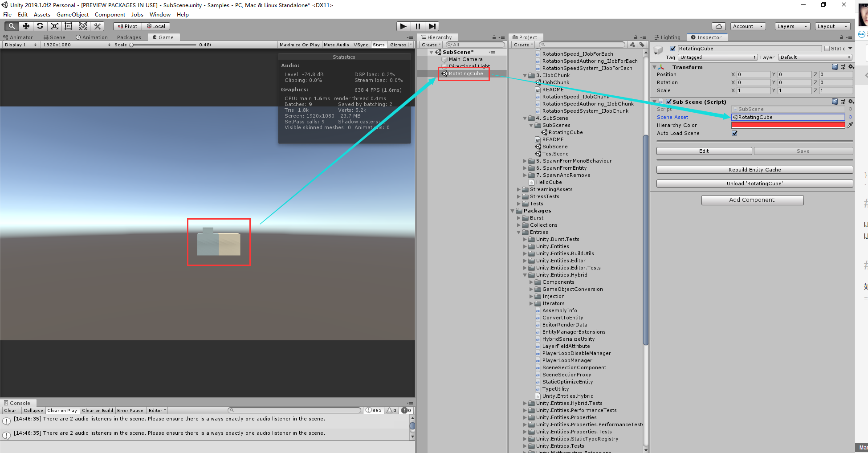Pause the game preview

pyautogui.click(x=418, y=26)
